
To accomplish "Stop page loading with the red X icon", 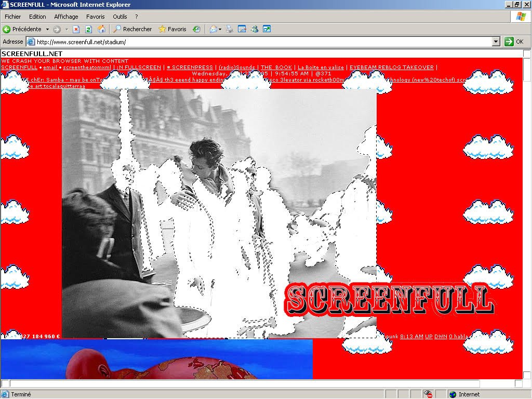I will [76, 29].
